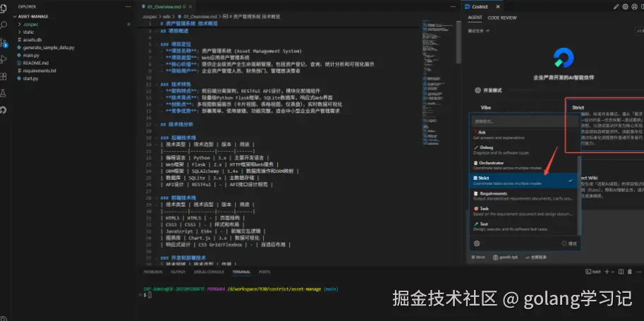The width and height of the screenshot is (644, 321).
Task: Open the Testing flask view
Action: pos(4,93)
